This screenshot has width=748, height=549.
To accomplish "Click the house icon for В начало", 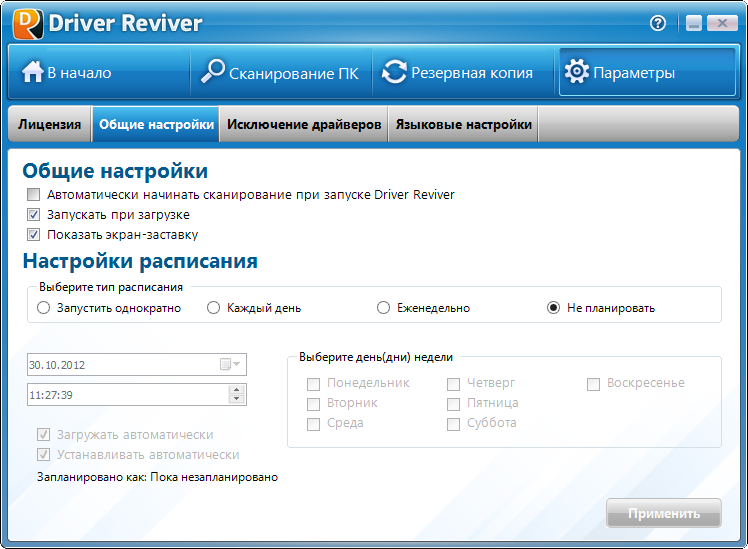I will click(32, 72).
